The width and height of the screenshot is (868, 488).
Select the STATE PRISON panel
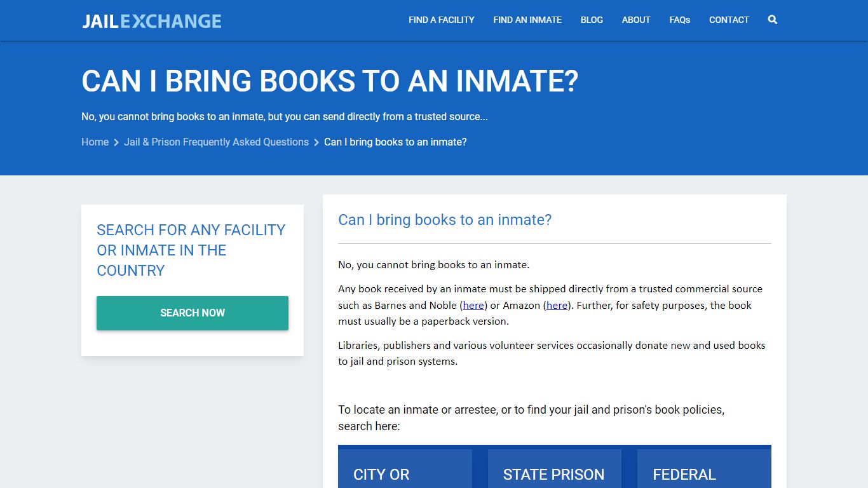pos(553,470)
